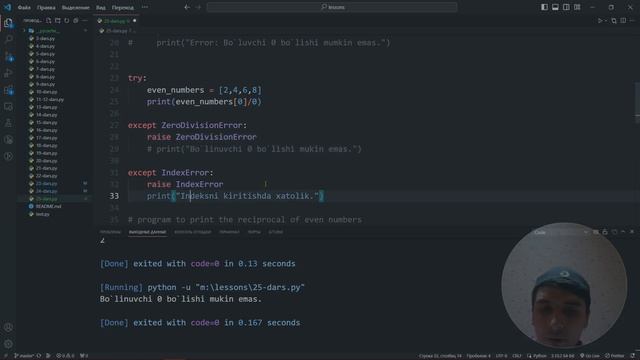Switch to the Debug Console tab
Viewport: 640px width, 360px height.
click(193, 232)
